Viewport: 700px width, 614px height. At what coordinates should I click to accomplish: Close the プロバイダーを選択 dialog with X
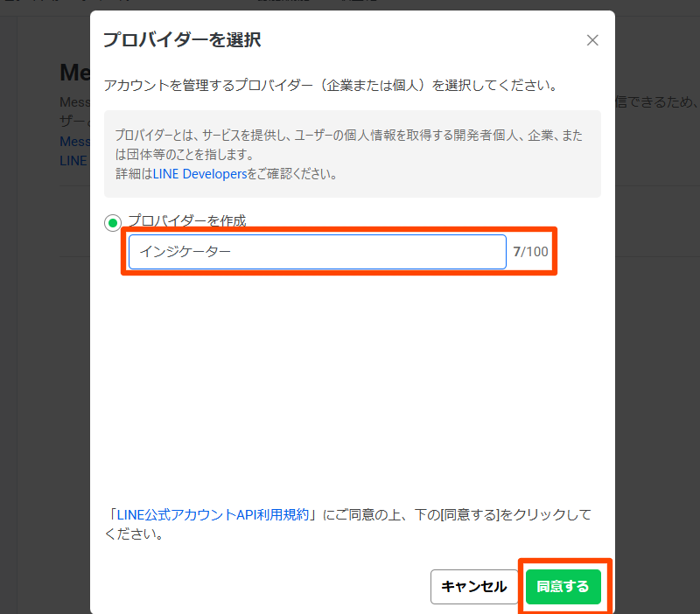pos(592,40)
